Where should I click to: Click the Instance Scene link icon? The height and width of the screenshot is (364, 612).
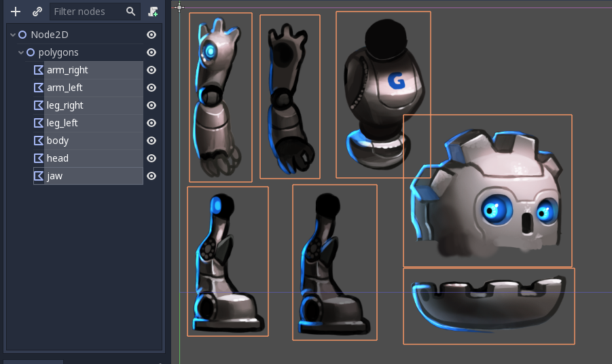[x=37, y=12]
